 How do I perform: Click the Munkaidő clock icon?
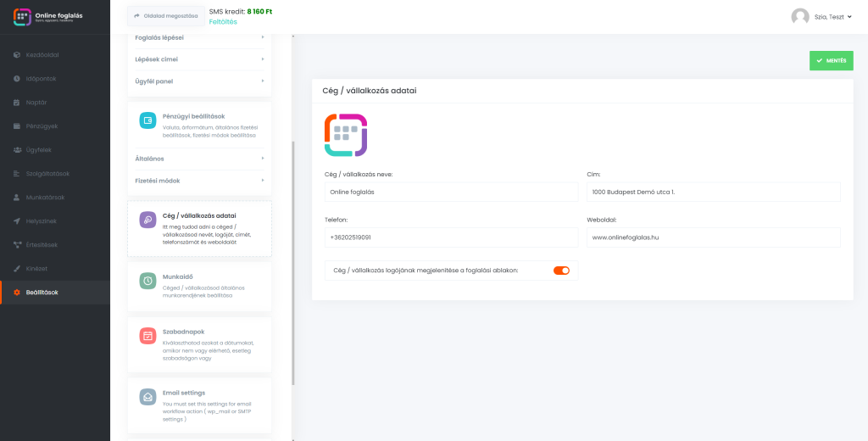(147, 281)
